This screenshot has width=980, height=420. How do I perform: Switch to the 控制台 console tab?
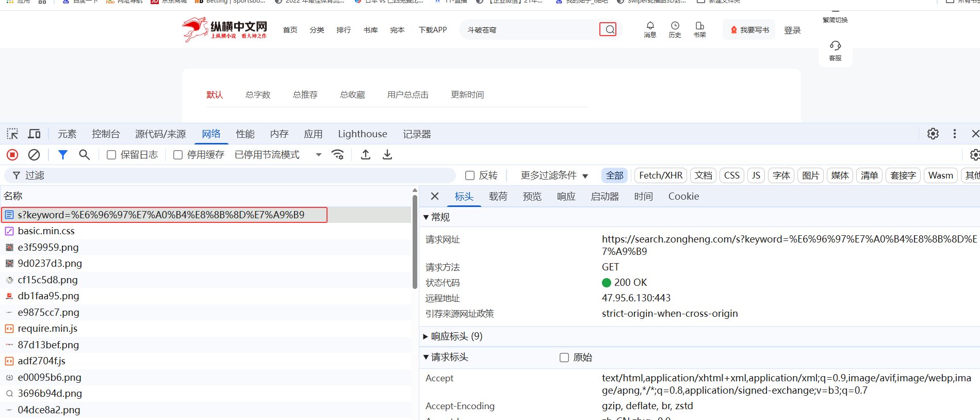point(106,134)
